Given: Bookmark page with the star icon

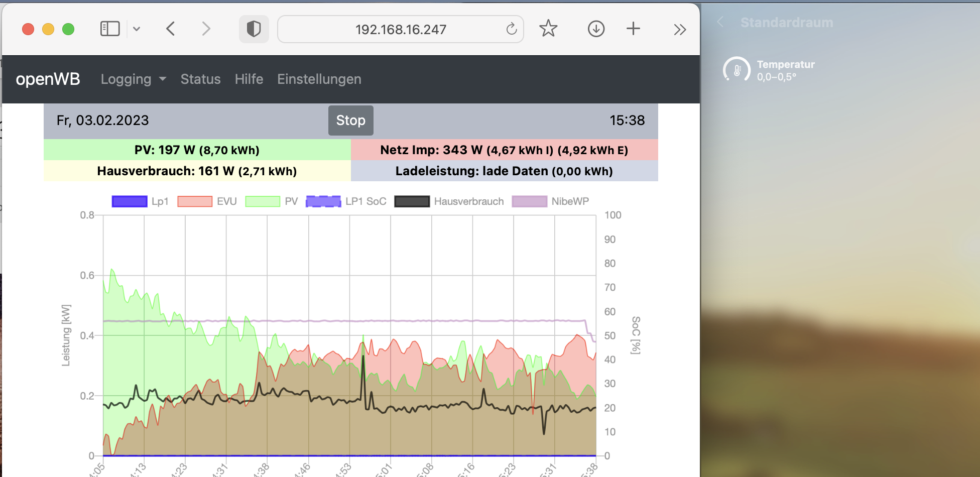Looking at the screenshot, I should pyautogui.click(x=548, y=29).
